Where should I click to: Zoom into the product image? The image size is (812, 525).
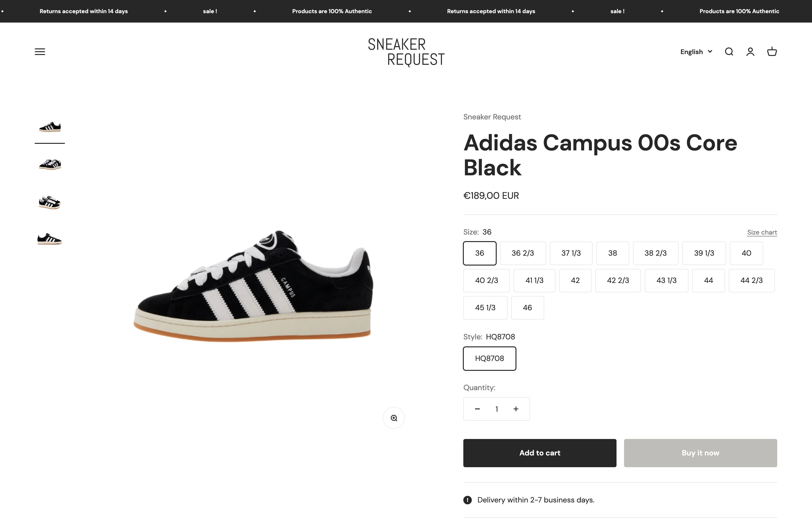tap(394, 417)
